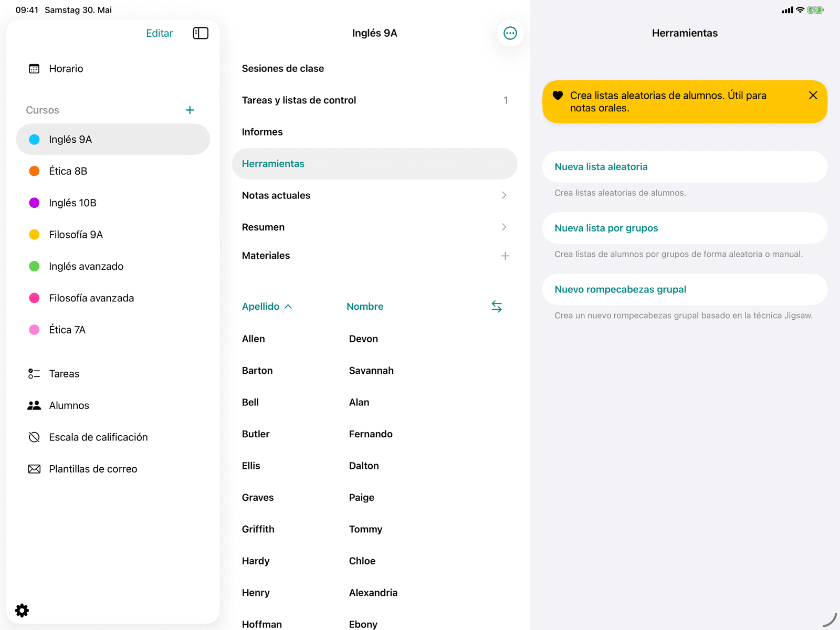The image size is (840, 630).
Task: Open Horario in sidebar
Action: (x=113, y=69)
